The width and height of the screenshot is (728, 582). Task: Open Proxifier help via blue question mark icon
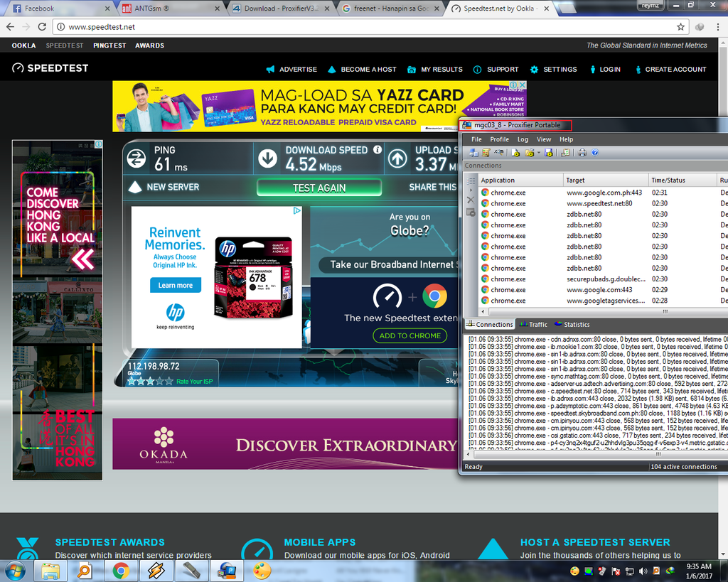pyautogui.click(x=595, y=153)
